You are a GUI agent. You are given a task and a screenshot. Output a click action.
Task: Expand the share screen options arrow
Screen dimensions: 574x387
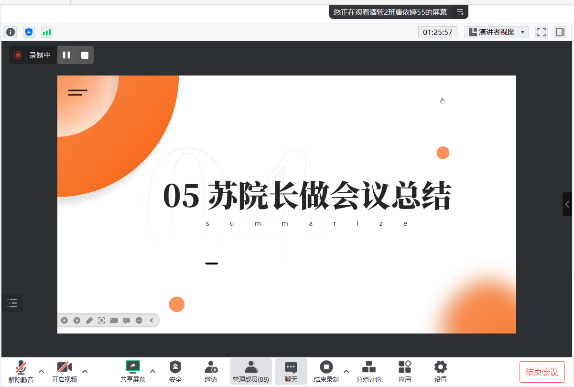coord(153,371)
